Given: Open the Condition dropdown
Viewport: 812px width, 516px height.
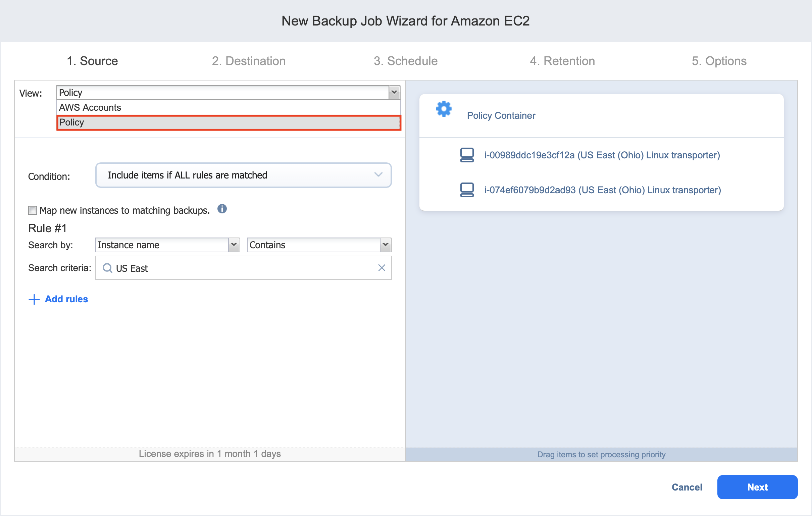Looking at the screenshot, I should [243, 175].
